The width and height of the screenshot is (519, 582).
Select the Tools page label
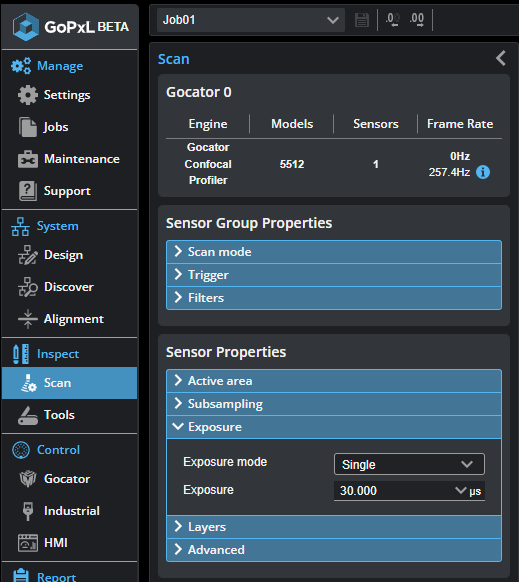(x=59, y=415)
